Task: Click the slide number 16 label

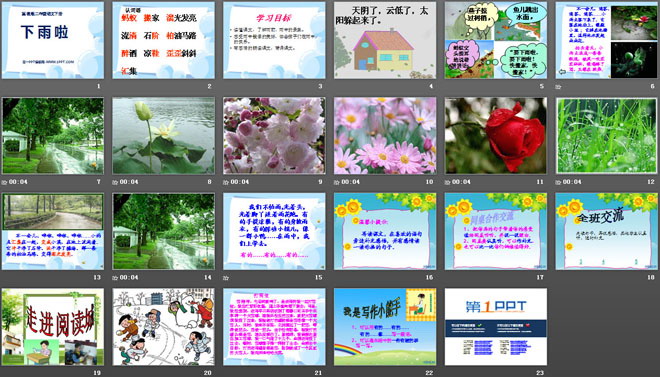Action: 429,277
